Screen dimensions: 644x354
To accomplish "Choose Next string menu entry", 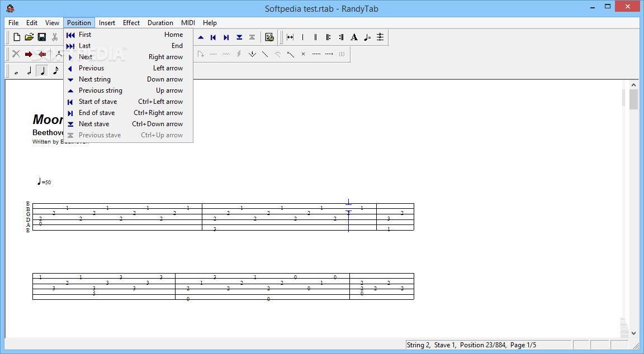I will coord(128,79).
